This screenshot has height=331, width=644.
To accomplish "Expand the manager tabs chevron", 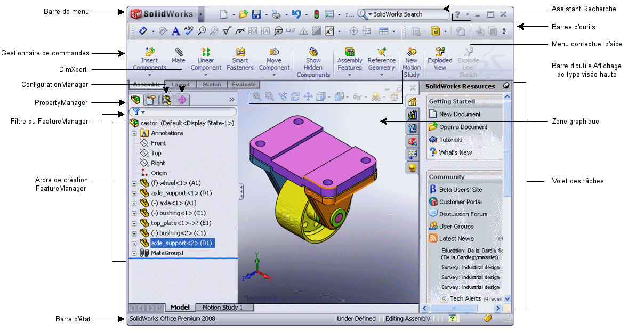I will pyautogui.click(x=232, y=99).
